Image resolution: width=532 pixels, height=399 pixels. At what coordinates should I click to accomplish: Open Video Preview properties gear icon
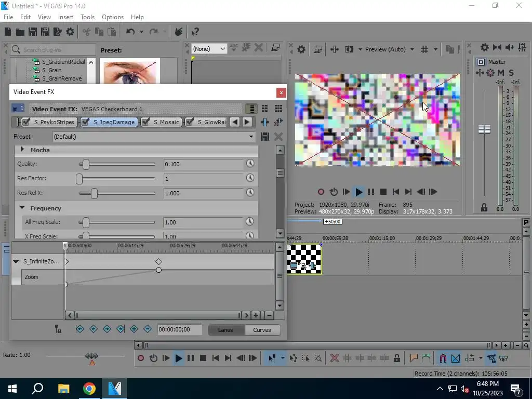point(301,49)
